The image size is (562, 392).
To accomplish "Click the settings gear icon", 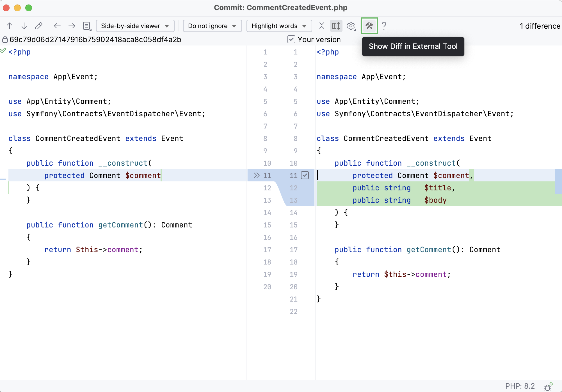I will (x=351, y=26).
